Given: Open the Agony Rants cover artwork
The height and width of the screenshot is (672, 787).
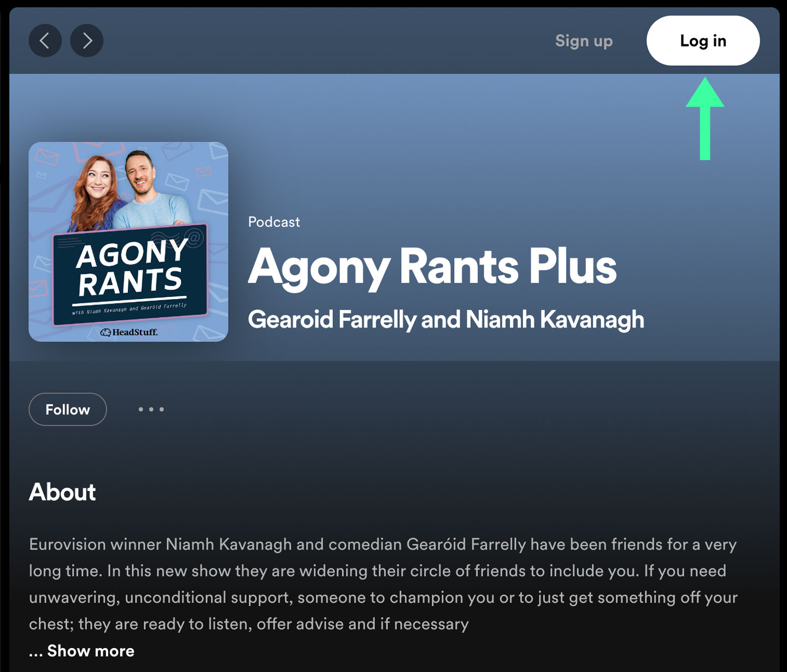Looking at the screenshot, I should (x=130, y=241).
